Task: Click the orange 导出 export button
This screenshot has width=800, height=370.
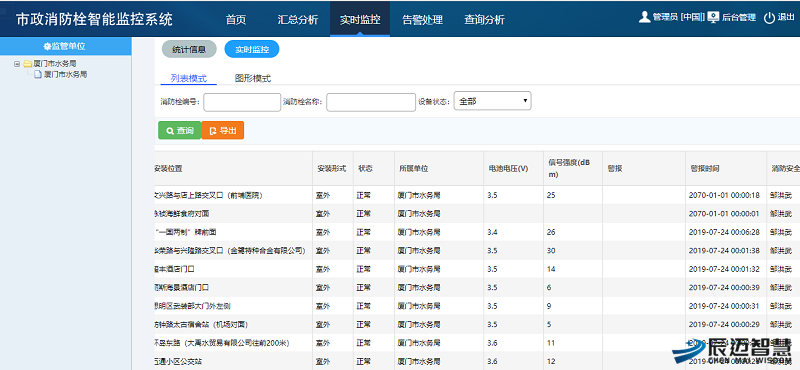Action: pos(223,131)
